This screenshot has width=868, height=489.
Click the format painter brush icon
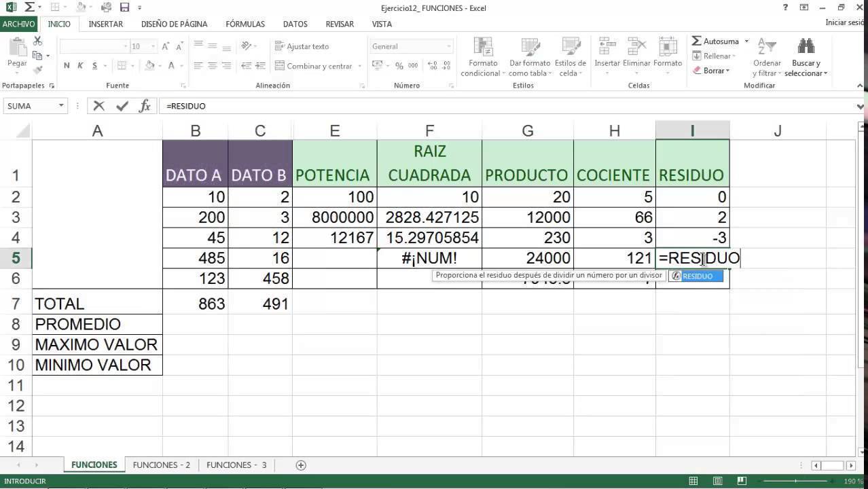37,69
